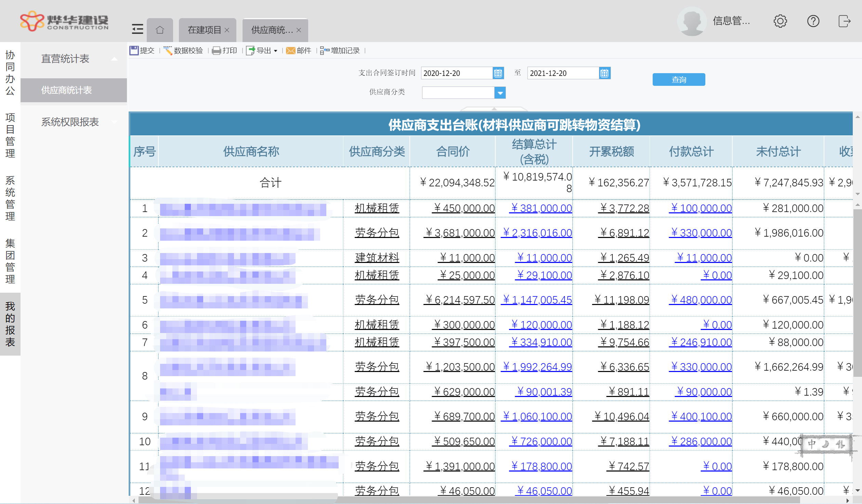Open the 项目管理 vertical nav section

pos(10,135)
